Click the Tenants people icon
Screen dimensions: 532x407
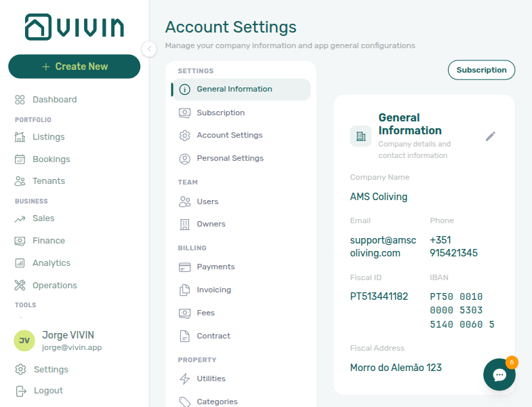click(20, 181)
